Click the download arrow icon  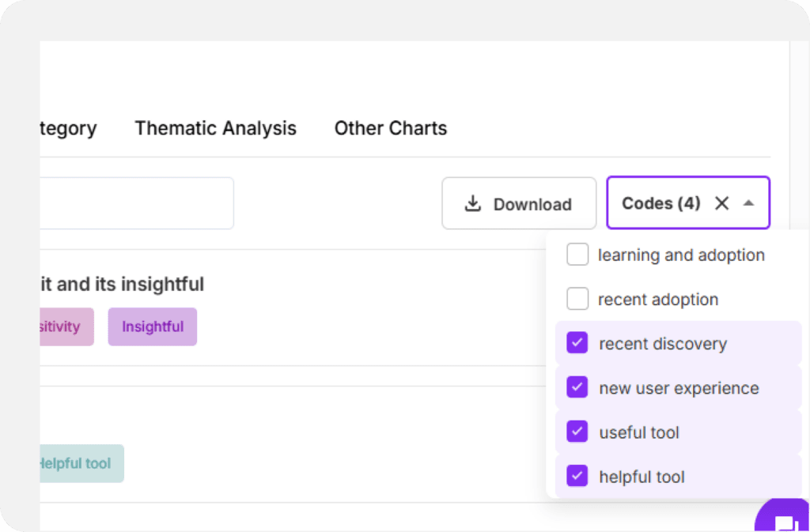[x=472, y=204]
